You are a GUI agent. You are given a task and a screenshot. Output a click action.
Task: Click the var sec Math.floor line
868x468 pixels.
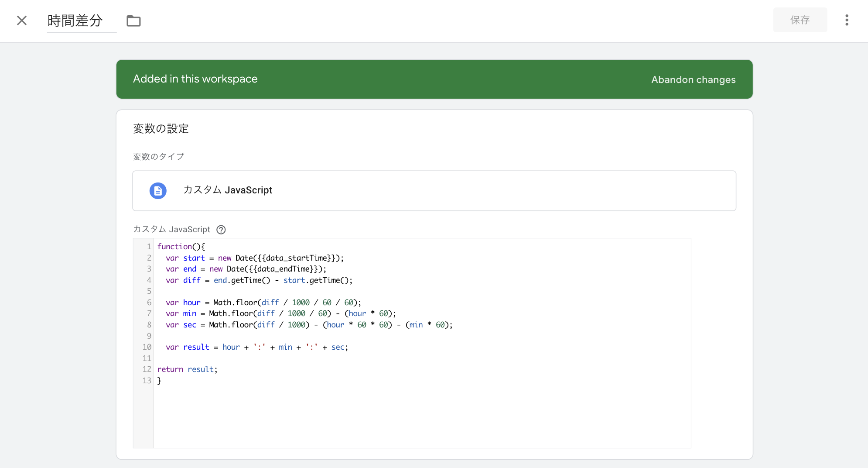pos(309,325)
